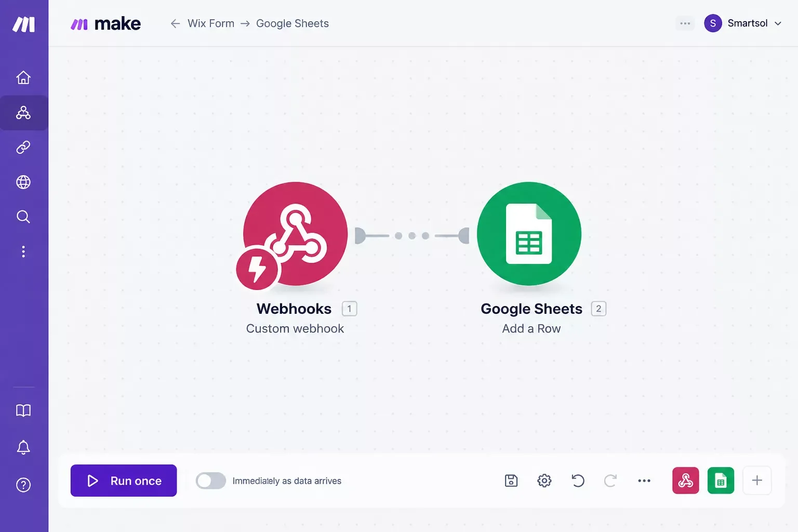Open scenario settings gear icon
The width and height of the screenshot is (798, 532).
544,481
